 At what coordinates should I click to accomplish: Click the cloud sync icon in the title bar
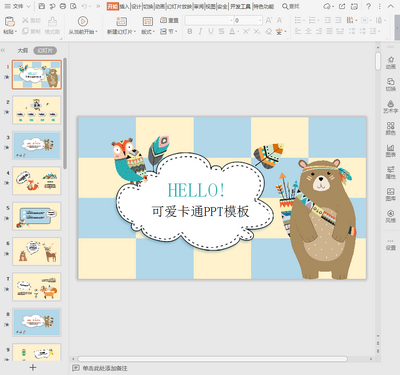328,6
